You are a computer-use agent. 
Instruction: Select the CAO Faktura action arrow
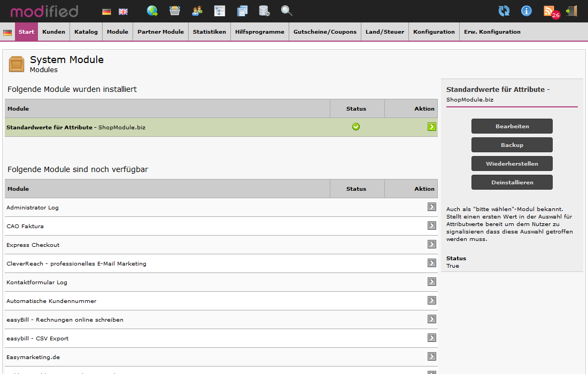[x=431, y=225]
